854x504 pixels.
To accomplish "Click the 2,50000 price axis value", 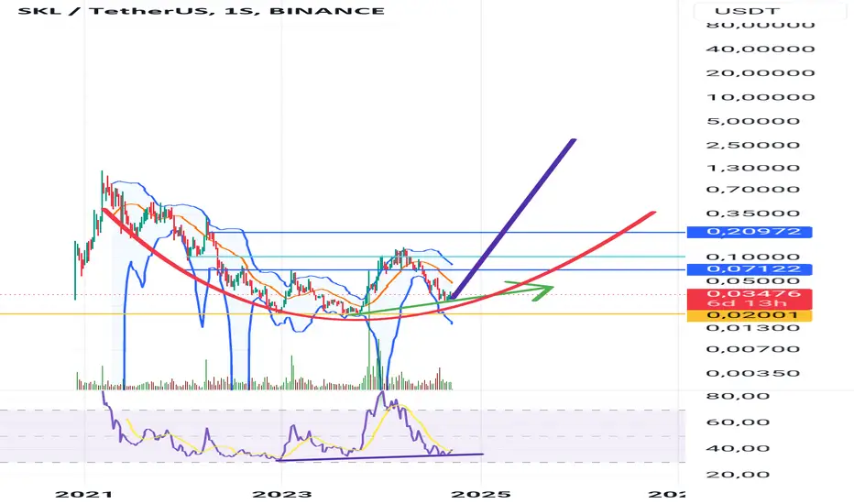I will (x=752, y=145).
